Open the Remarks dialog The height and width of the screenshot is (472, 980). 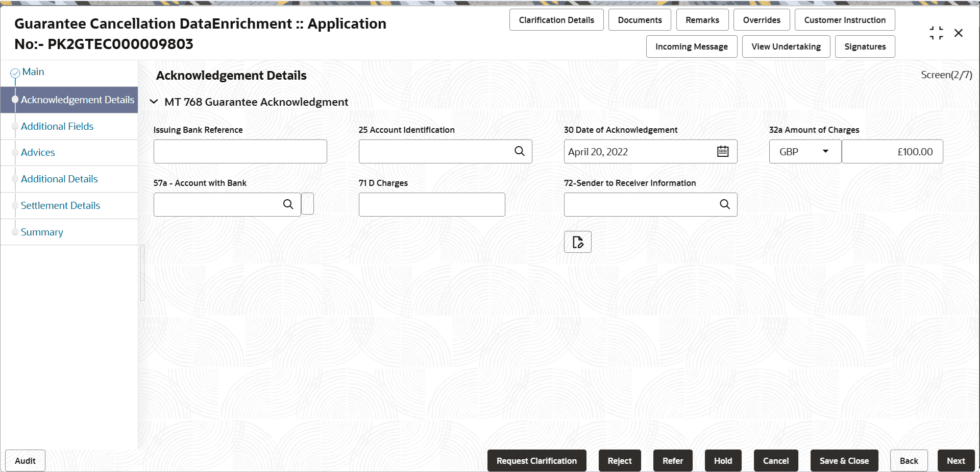pos(702,19)
